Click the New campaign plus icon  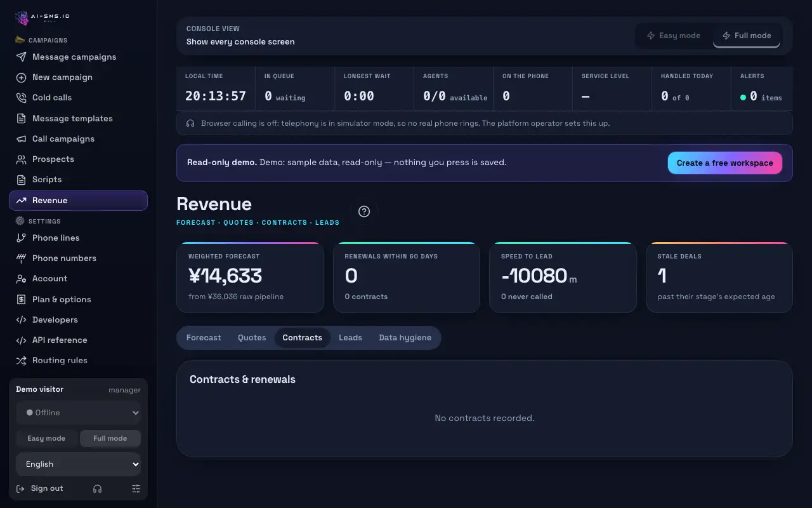22,77
